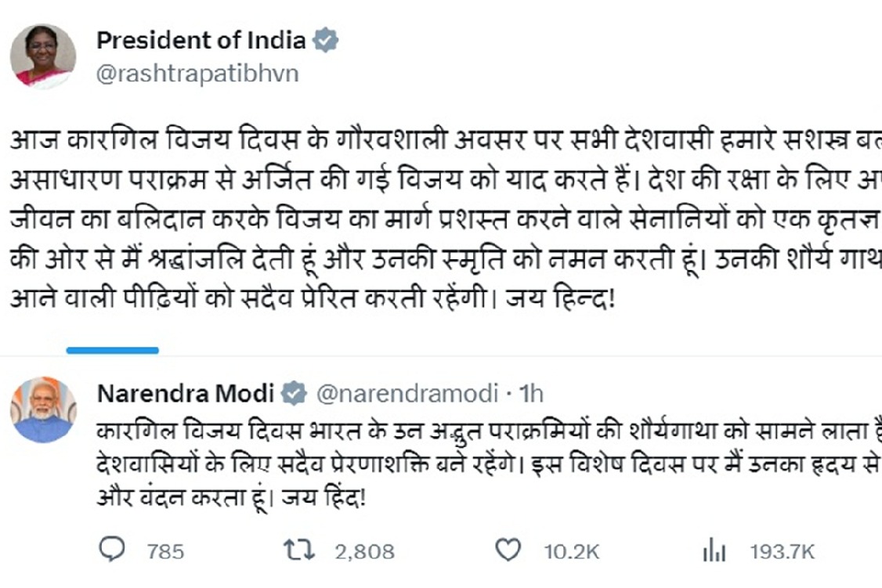Open Narendra Modi's profile avatar
The image size is (882, 588).
coord(44,406)
